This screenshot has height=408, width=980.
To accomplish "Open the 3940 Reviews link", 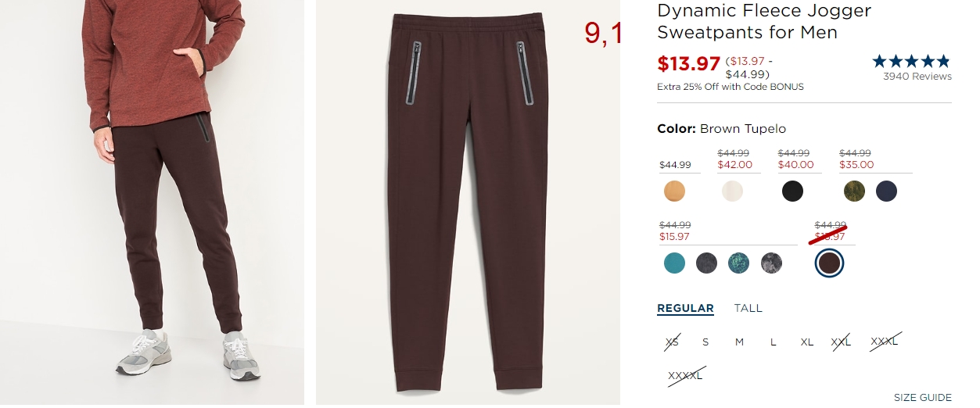I will point(917,77).
